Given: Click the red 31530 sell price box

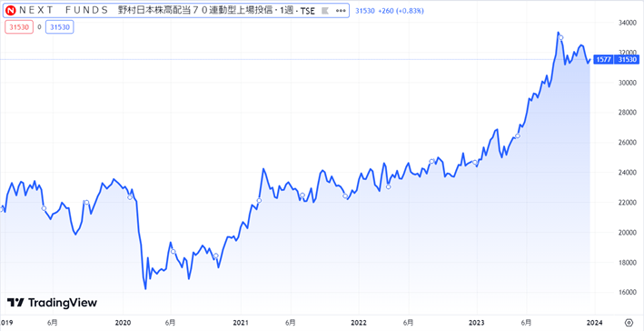Looking at the screenshot, I should coord(19,27).
